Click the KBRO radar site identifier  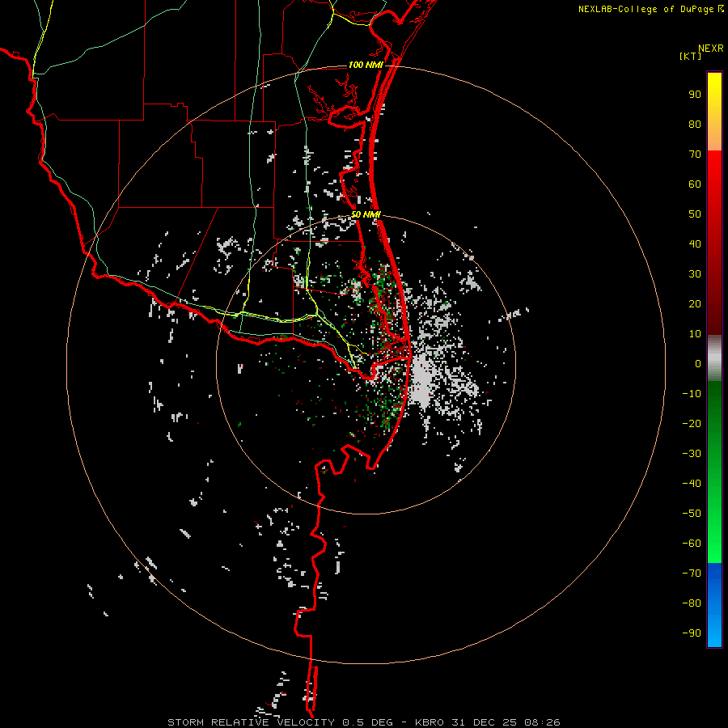430,722
